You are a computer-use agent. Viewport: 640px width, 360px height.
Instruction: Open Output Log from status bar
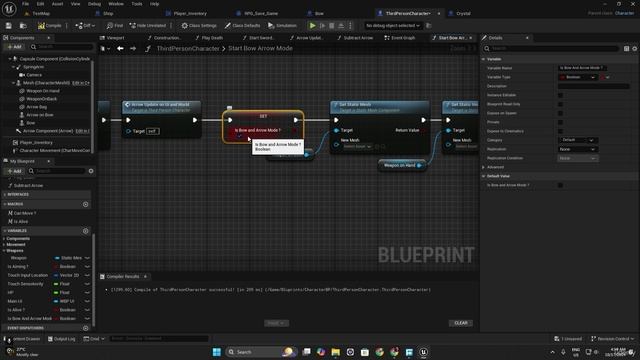(x=62, y=339)
